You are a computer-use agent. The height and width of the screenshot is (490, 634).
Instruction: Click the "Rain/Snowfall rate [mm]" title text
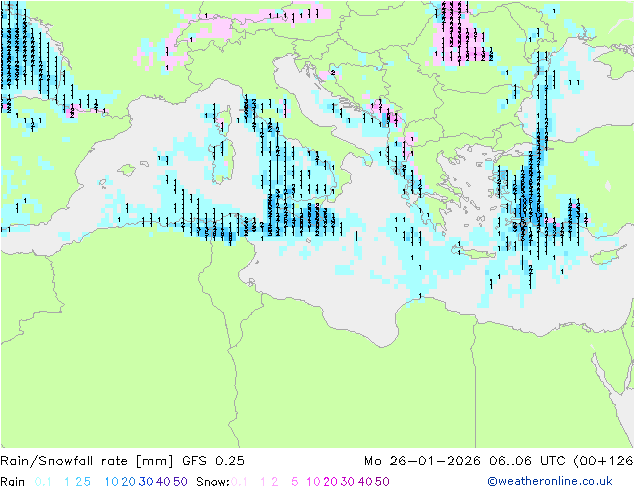[x=87, y=461]
